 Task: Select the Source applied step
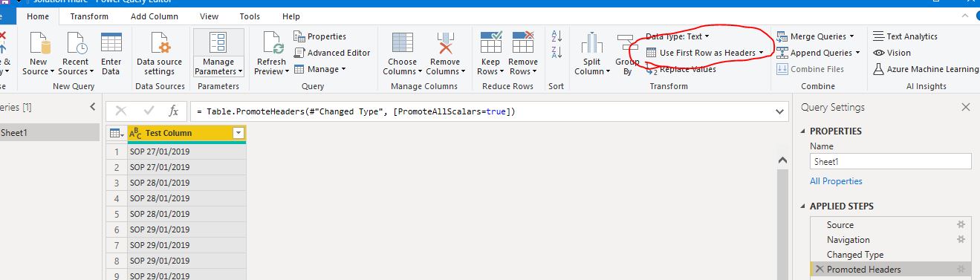pos(891,224)
